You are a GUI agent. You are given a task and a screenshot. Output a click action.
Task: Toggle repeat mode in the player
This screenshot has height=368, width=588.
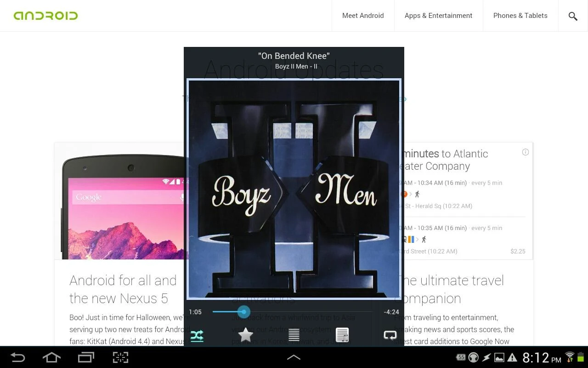[x=390, y=335]
